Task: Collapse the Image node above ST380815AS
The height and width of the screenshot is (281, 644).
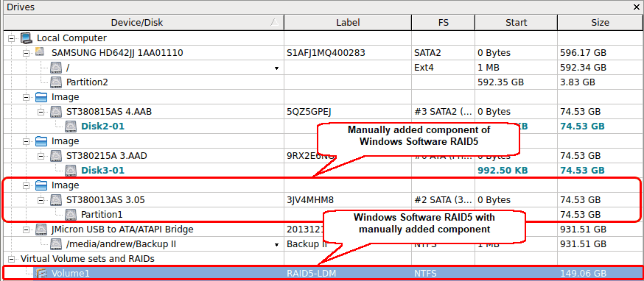Action: coord(27,97)
